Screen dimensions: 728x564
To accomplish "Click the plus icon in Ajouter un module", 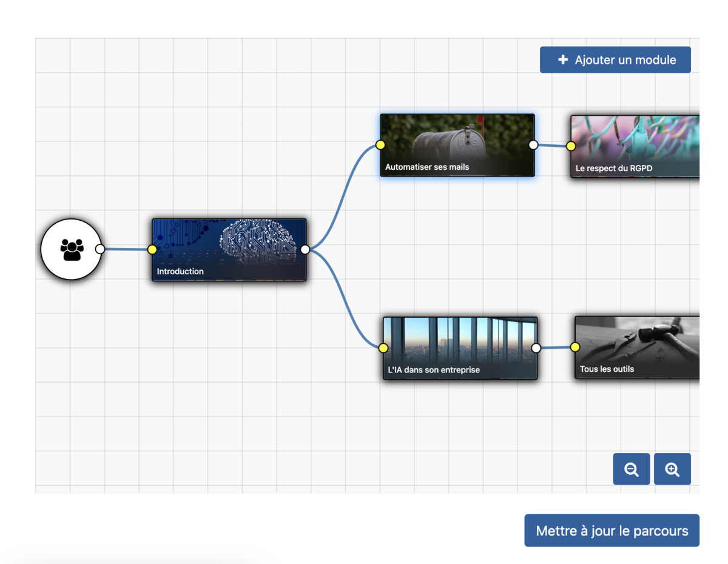I will tap(563, 59).
